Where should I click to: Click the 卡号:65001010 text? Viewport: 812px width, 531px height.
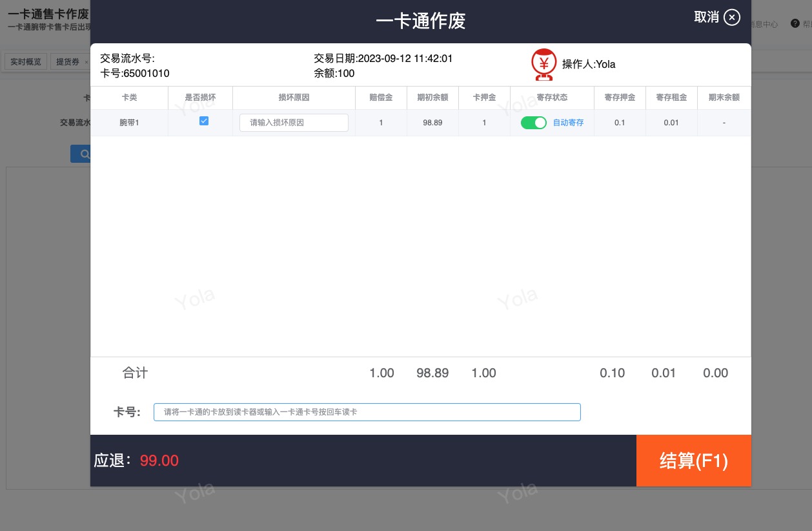135,74
